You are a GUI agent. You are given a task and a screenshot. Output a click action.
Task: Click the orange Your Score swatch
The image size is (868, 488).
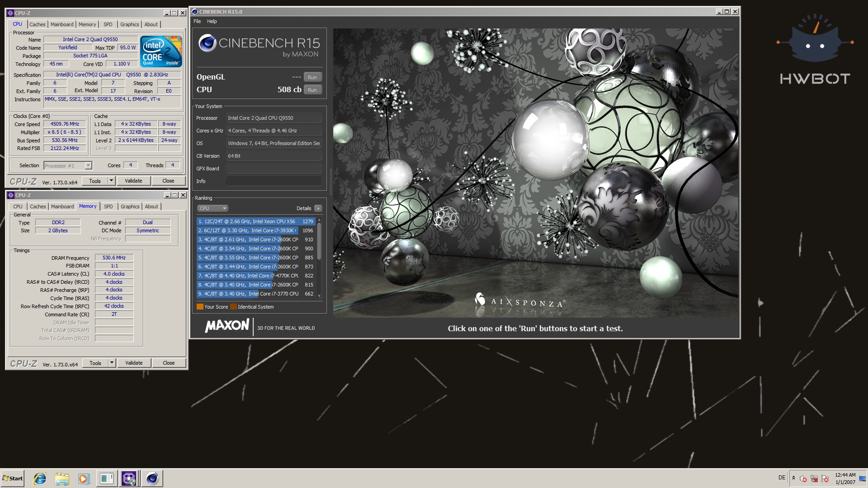200,307
